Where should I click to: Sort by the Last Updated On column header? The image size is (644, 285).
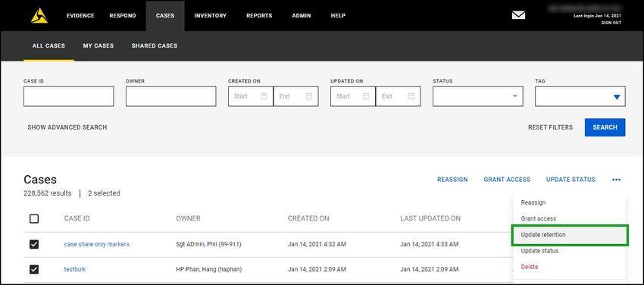pos(430,218)
